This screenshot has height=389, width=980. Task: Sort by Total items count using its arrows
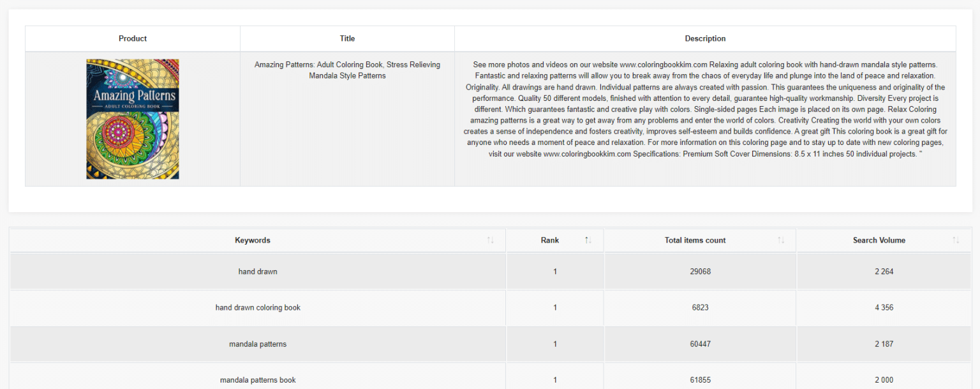coord(781,240)
